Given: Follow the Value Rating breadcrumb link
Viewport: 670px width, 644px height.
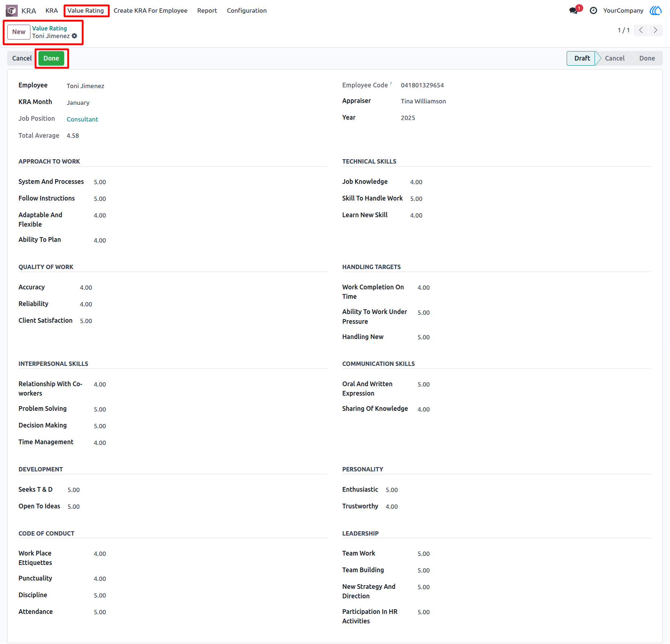Looking at the screenshot, I should tap(49, 28).
